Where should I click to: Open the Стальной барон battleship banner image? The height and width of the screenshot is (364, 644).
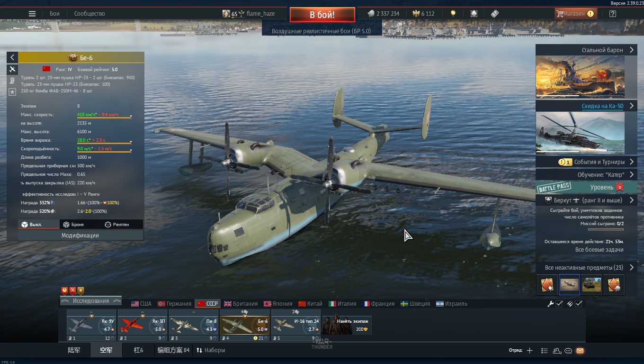(x=580, y=77)
